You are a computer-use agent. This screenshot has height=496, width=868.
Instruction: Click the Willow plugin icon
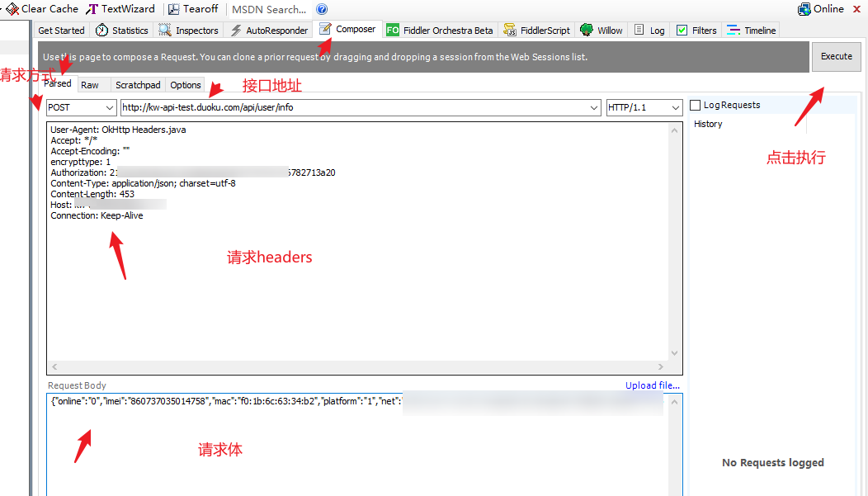pos(585,30)
